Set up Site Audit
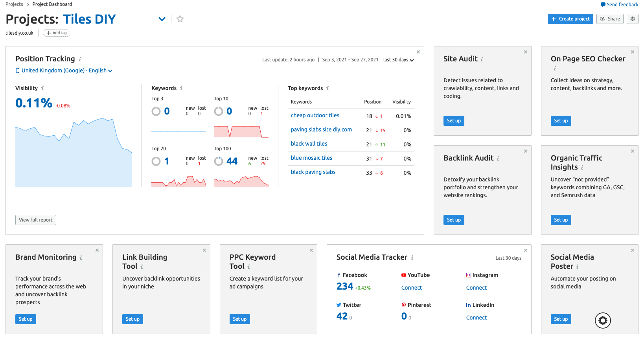The image size is (644, 338). (454, 121)
